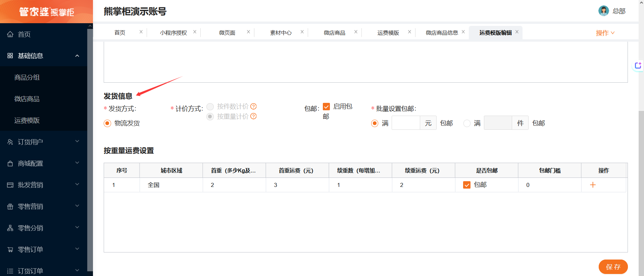Switch to the 素材中心 tab
Screen dimensions: 644x276
click(281, 33)
